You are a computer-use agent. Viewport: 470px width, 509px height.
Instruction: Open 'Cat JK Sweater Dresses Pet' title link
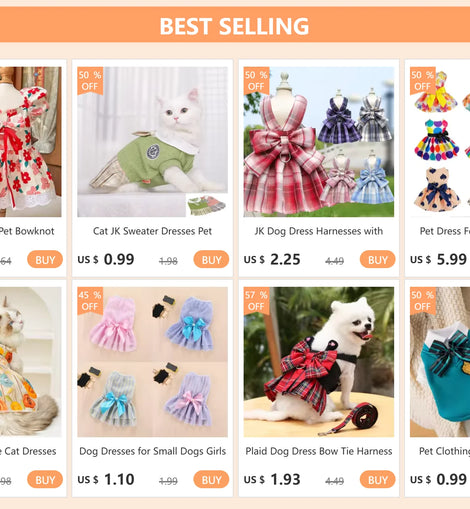click(x=152, y=231)
